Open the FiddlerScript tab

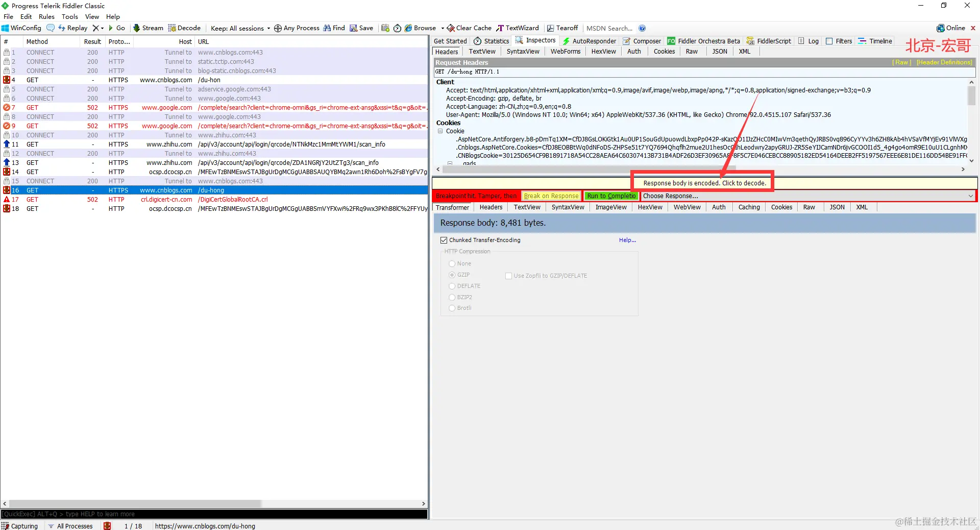click(769, 41)
